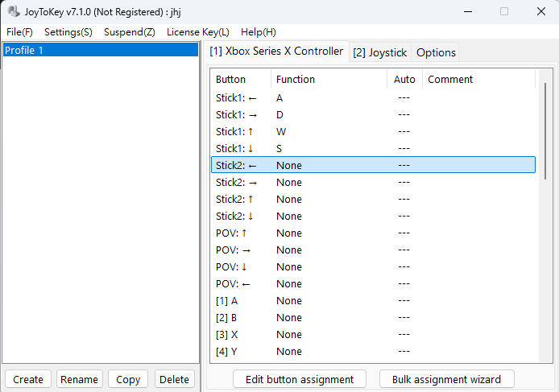Click the Edit button assignment button
The image size is (559, 392).
300,379
